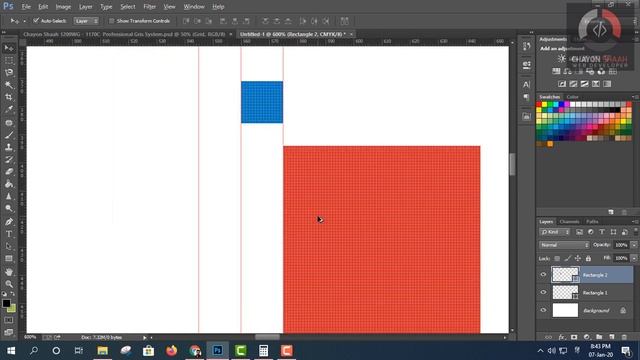Viewport: 640px width, 360px height.
Task: Toggle the Auto-Select checkbox
Action: point(36,20)
